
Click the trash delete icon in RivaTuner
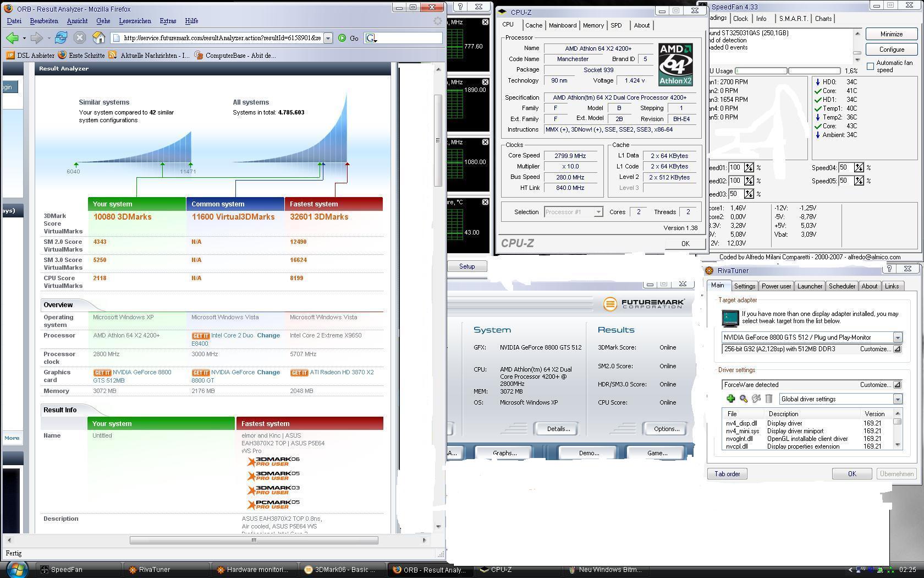click(x=769, y=399)
